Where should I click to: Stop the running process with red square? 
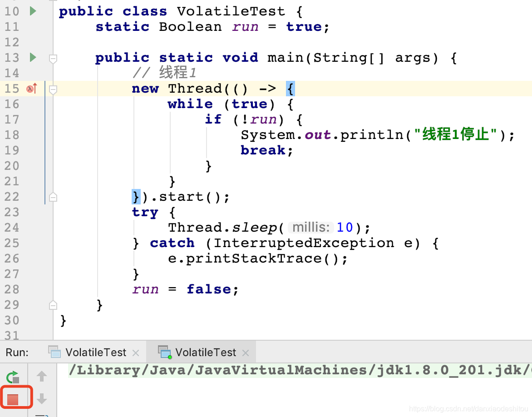point(13,399)
